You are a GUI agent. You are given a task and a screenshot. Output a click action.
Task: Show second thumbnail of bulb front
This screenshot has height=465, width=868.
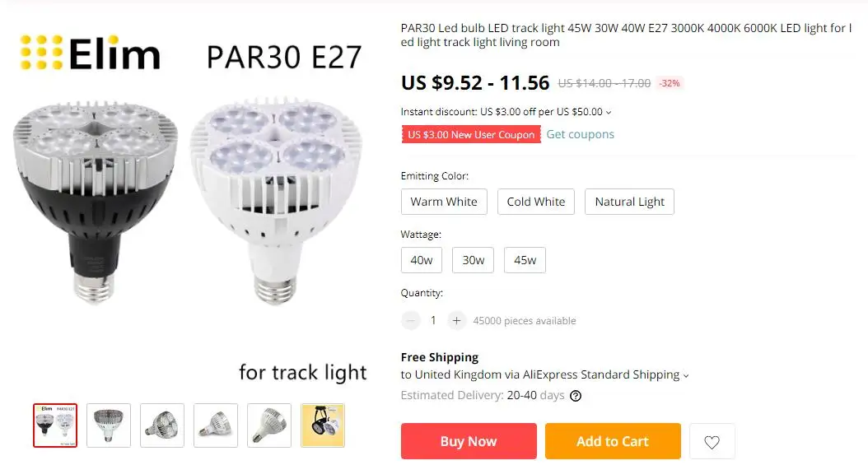[109, 425]
